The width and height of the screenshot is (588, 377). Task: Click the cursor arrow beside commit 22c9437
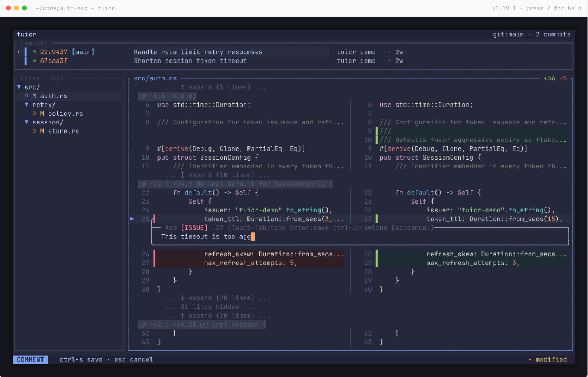pyautogui.click(x=19, y=52)
